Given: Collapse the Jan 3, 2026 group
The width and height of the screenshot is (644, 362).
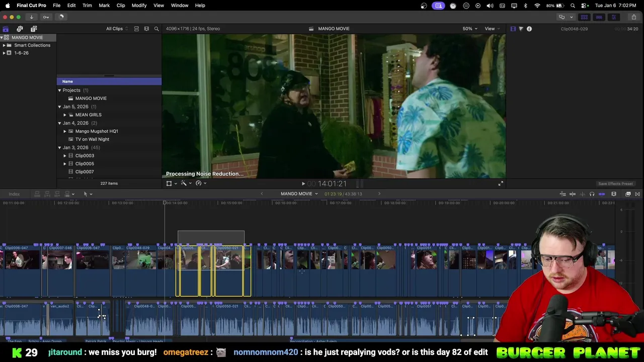Looking at the screenshot, I should 59,148.
